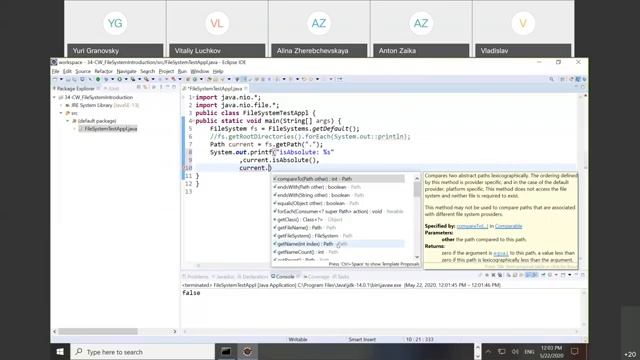Click the Java perspective icon at top right
Viewport: 640px width, 360px height.
coord(578,79)
